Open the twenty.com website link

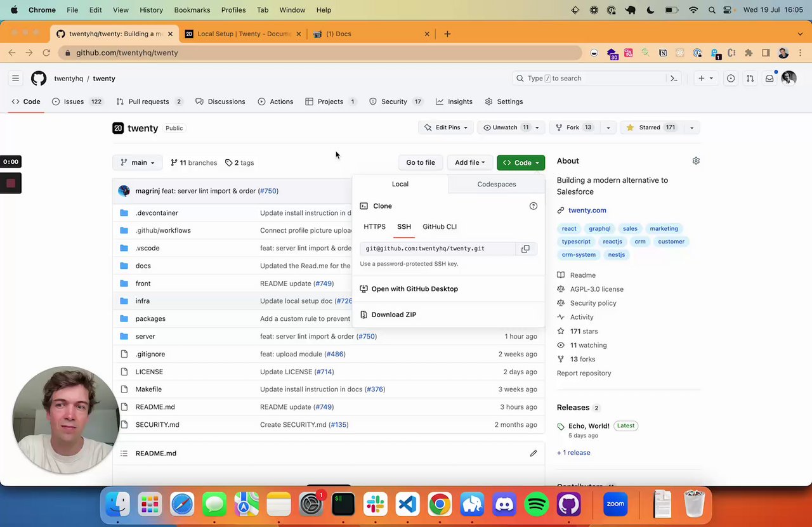(x=587, y=210)
